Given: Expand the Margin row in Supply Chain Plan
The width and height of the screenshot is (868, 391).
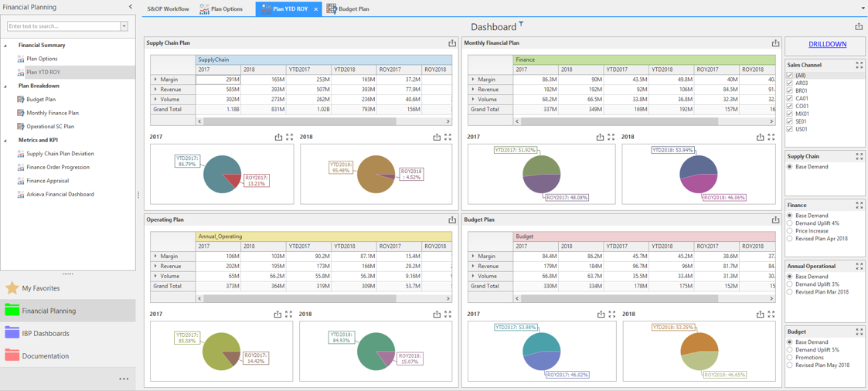Looking at the screenshot, I should pos(155,80).
